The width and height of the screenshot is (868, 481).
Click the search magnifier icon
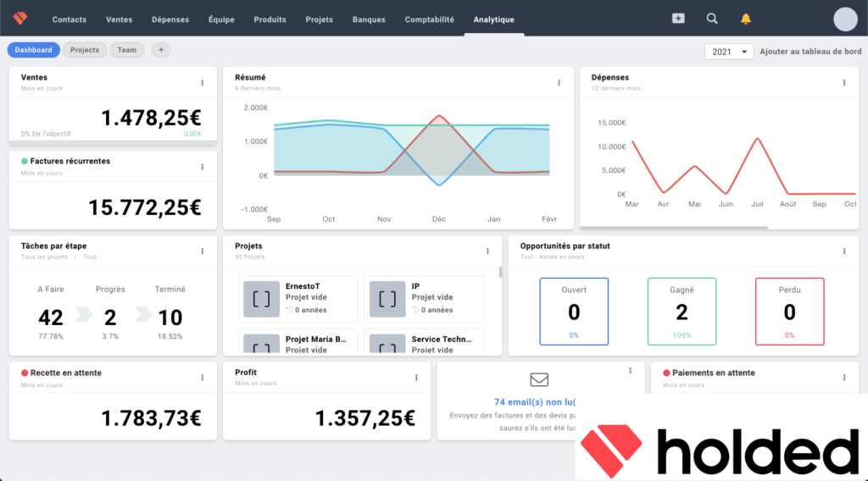(712, 19)
